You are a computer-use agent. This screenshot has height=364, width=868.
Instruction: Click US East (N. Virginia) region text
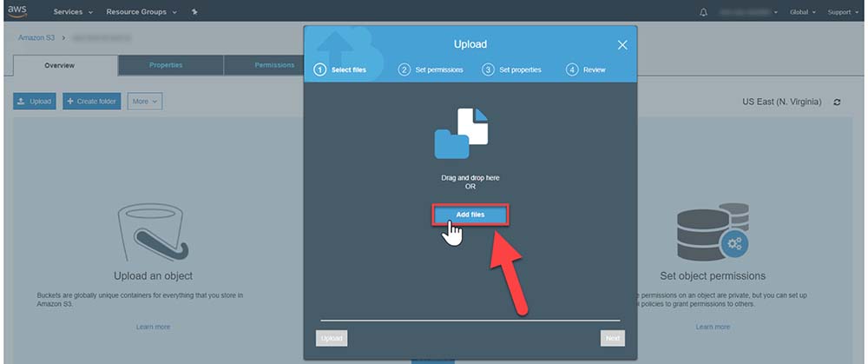point(782,102)
